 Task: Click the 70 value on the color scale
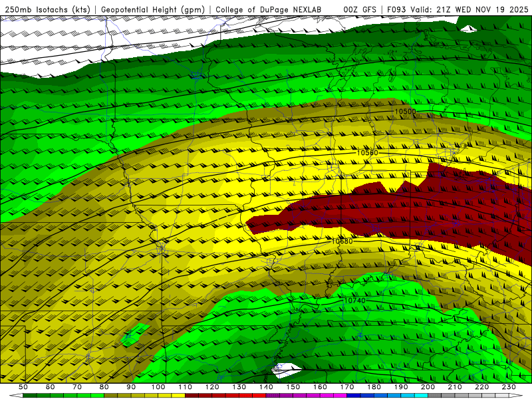pyautogui.click(x=77, y=387)
